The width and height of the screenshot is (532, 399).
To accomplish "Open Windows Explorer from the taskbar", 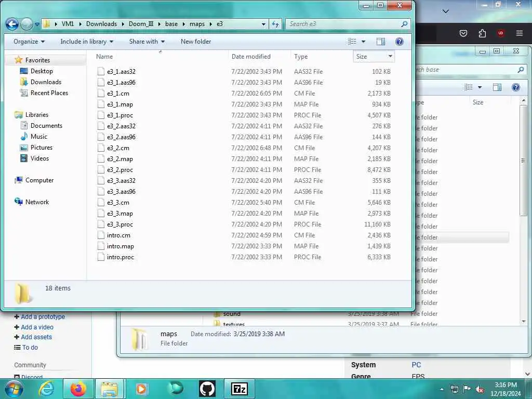I will [109, 389].
